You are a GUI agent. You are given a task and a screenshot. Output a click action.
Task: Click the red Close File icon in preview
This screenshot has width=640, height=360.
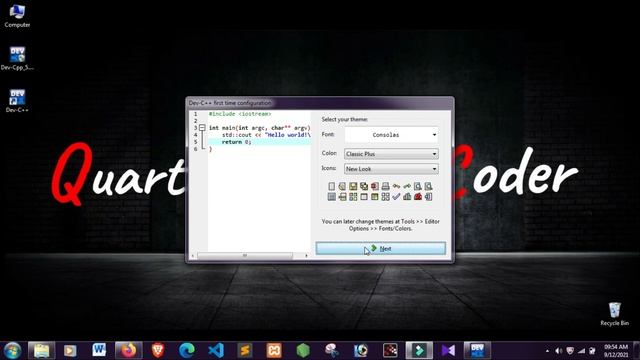pyautogui.click(x=375, y=186)
